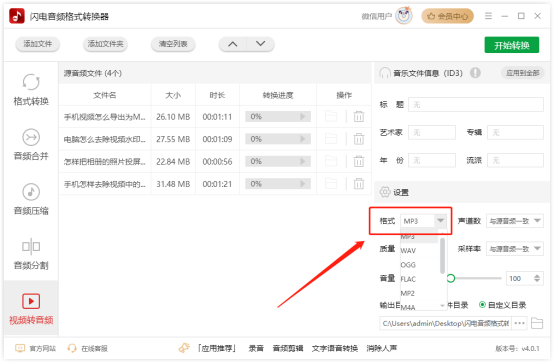Image resolution: width=554 pixels, height=363 pixels.
Task: Click the 文件名 column header
Action: 105,95
